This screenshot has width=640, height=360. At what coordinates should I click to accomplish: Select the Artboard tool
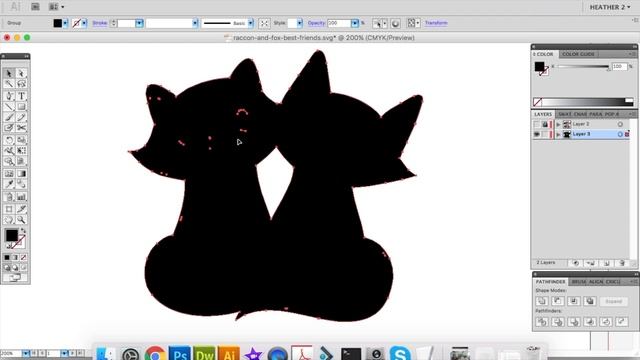[x=9, y=209]
